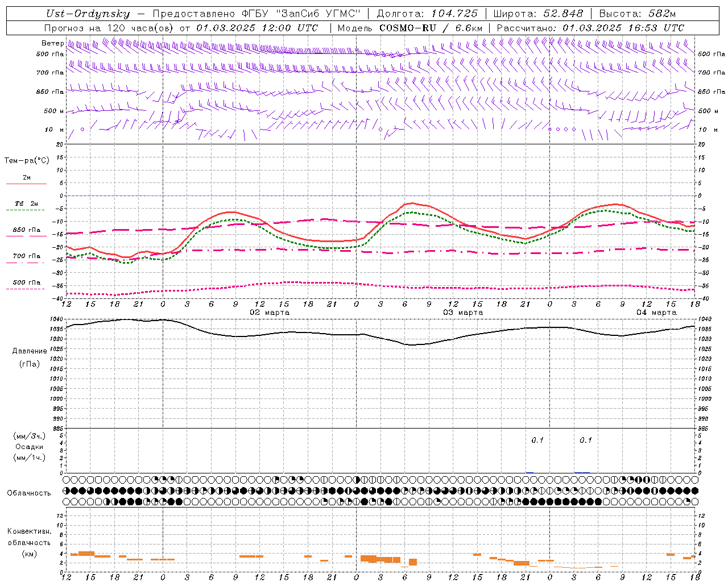Viewport: 728px width, 582px height.
Task: Select the longitude value Долгота: 104.725
Action: coord(427,14)
